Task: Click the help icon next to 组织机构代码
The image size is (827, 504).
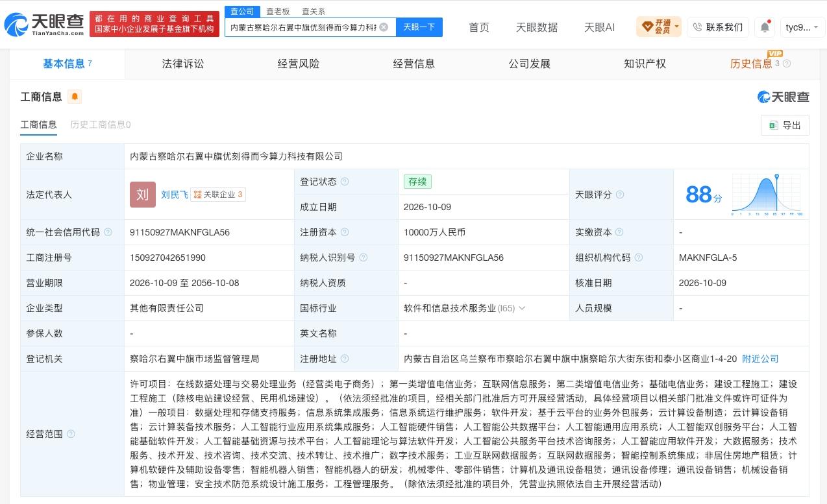Action: pyautogui.click(x=638, y=258)
